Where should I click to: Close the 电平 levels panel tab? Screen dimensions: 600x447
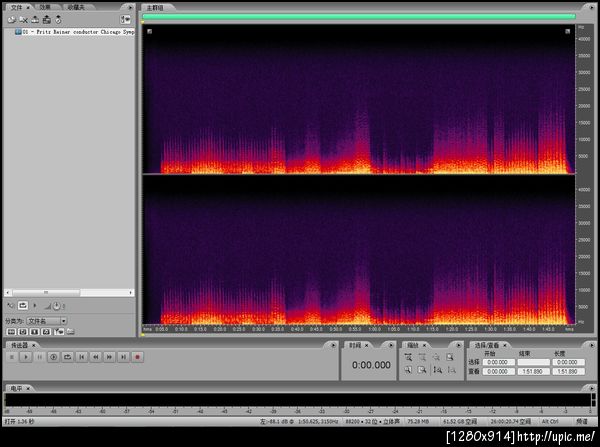28,388
